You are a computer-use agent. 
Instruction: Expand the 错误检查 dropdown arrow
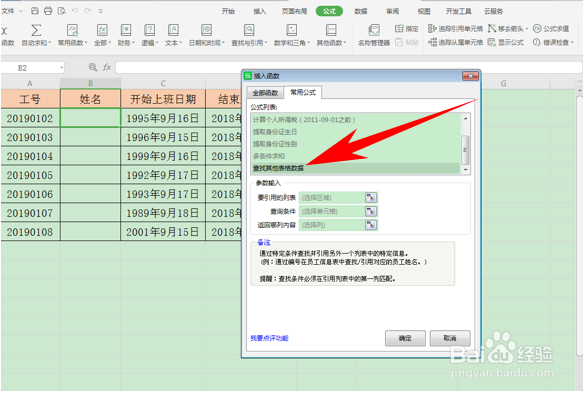[x=572, y=43]
